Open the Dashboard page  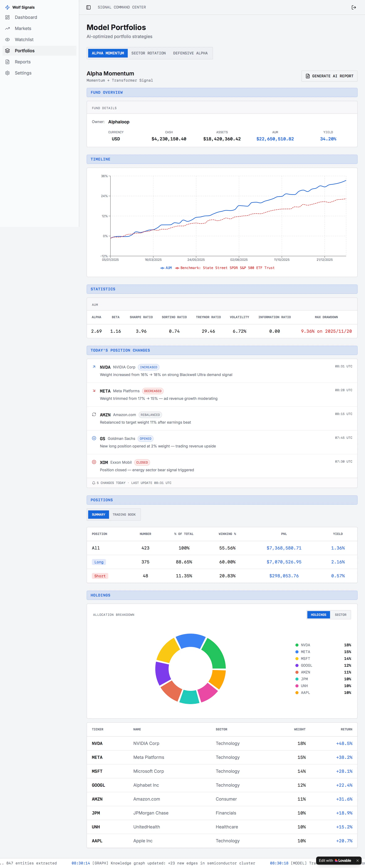point(39,17)
